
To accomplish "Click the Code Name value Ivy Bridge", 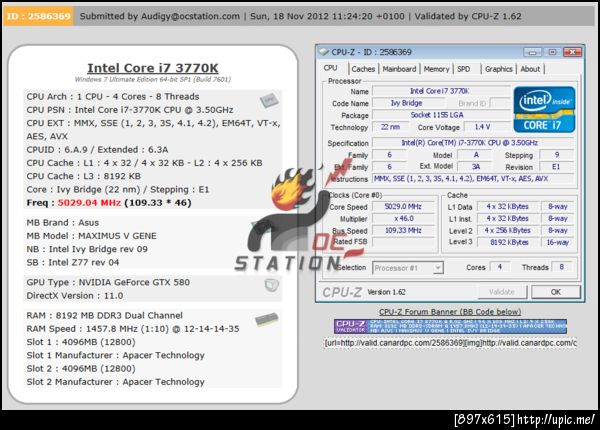I will tap(408, 103).
